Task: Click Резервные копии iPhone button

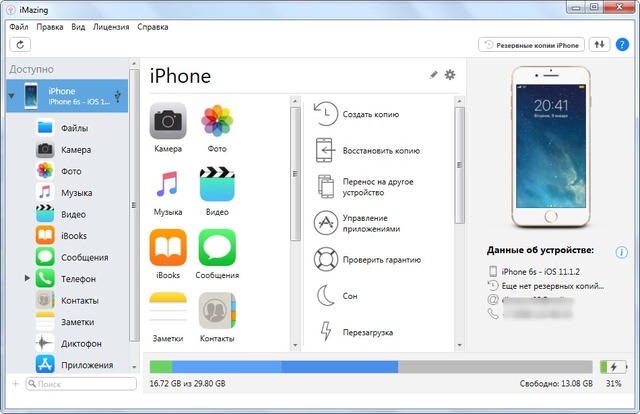Action: 532,45
